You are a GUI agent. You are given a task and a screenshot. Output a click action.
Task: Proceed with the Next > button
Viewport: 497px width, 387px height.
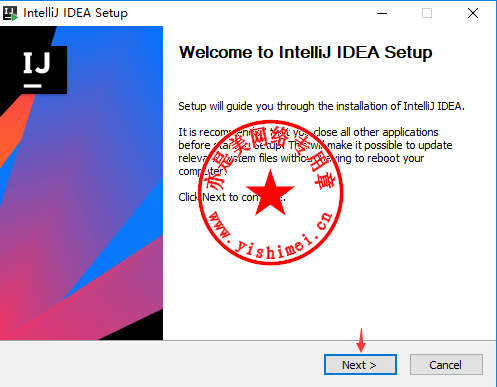360,365
